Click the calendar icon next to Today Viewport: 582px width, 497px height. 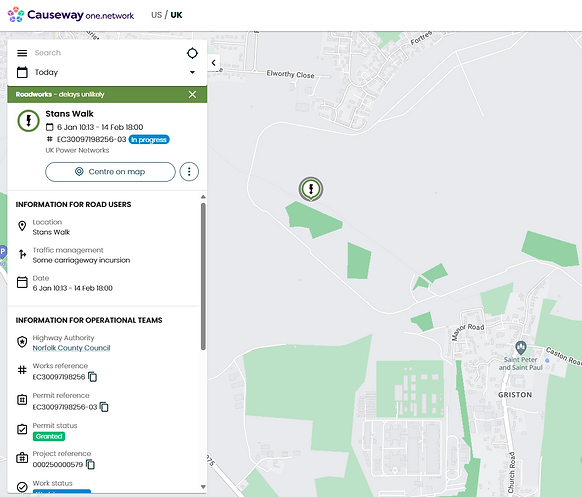point(22,72)
